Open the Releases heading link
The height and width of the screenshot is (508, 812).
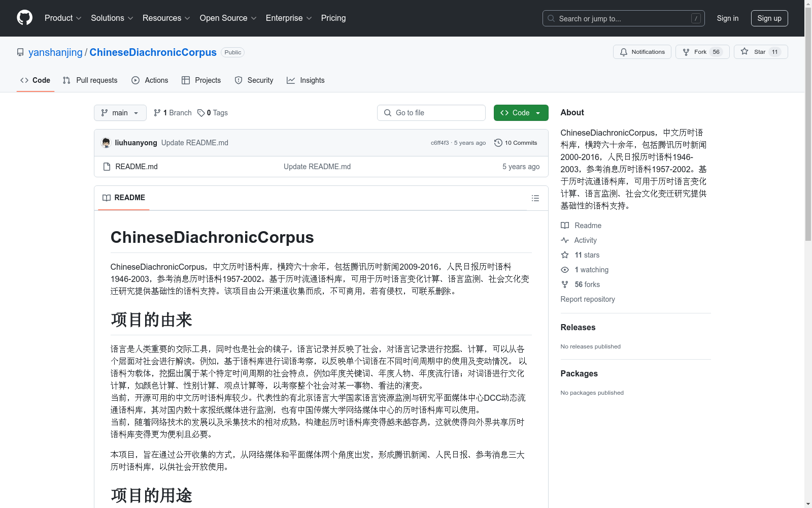578,328
